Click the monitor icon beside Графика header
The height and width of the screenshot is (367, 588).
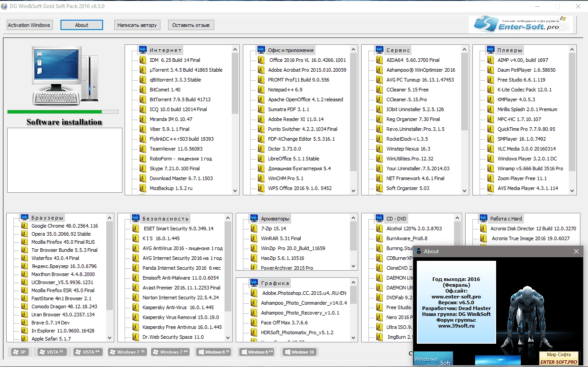pyautogui.click(x=254, y=283)
